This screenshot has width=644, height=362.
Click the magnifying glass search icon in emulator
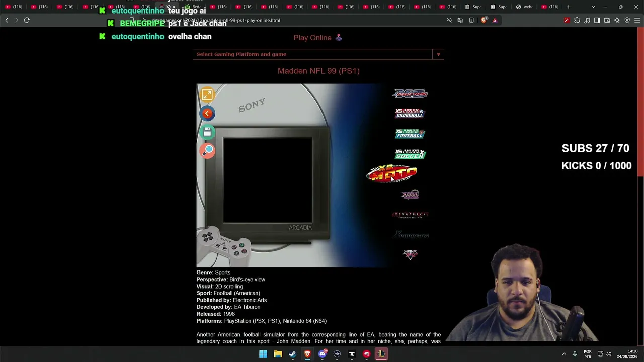207,150
